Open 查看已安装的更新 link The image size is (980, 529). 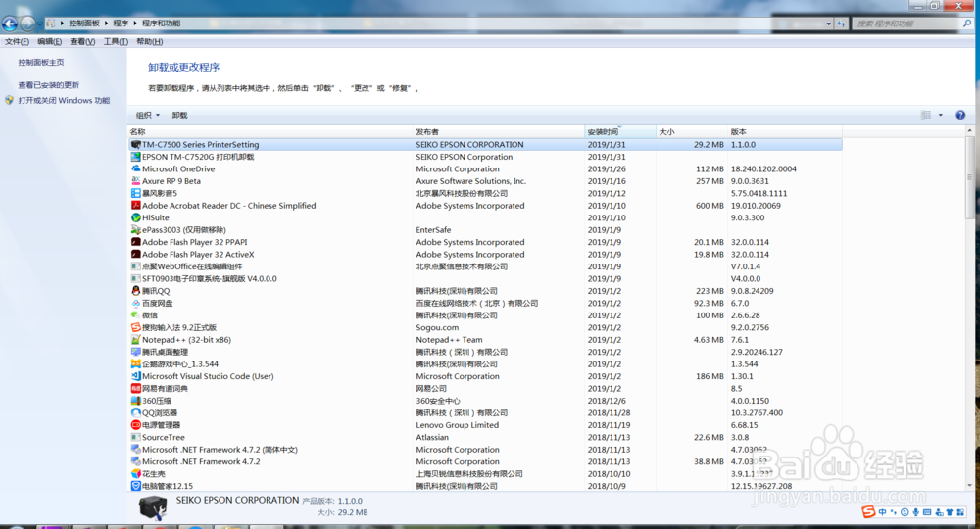point(48,85)
